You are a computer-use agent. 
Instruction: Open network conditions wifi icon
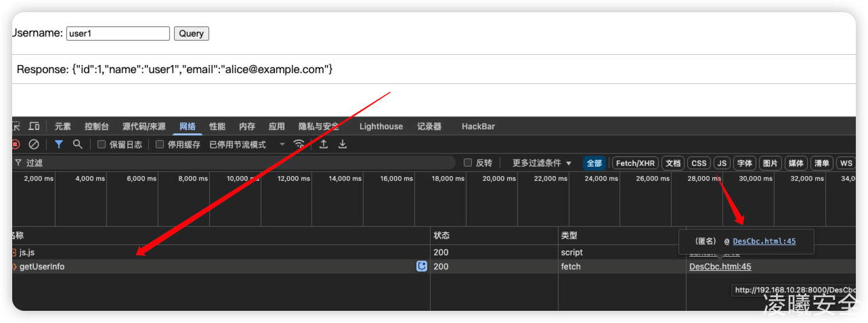click(x=299, y=144)
